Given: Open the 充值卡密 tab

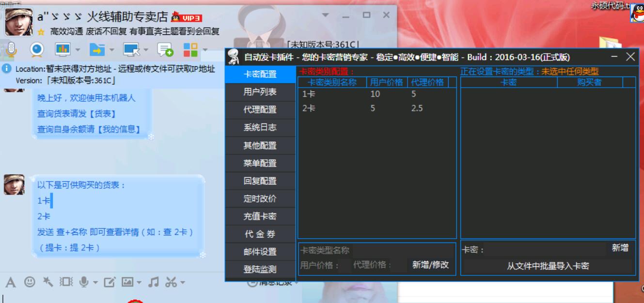Looking at the screenshot, I should pos(260,217).
